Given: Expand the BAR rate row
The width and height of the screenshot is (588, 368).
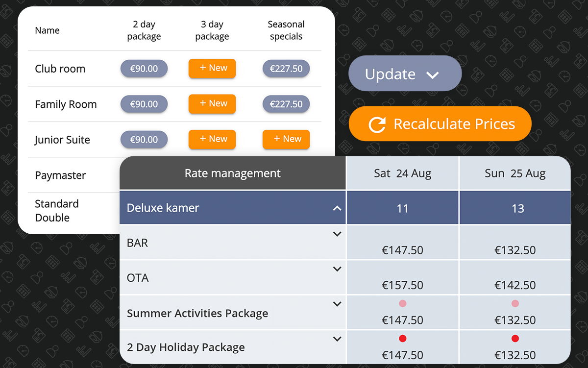Looking at the screenshot, I should (337, 234).
